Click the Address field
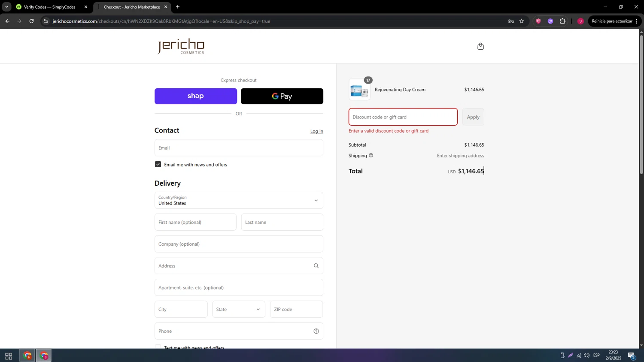This screenshot has height=362, width=644. [239, 266]
